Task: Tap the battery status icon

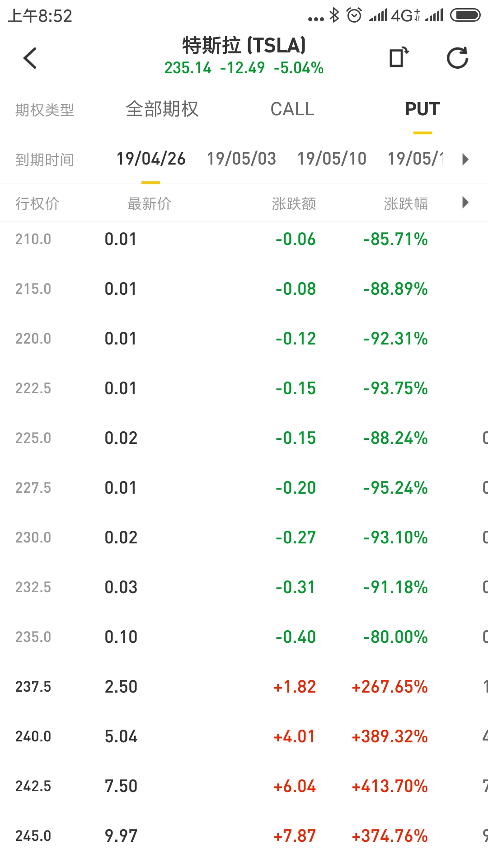Action: 465,15
